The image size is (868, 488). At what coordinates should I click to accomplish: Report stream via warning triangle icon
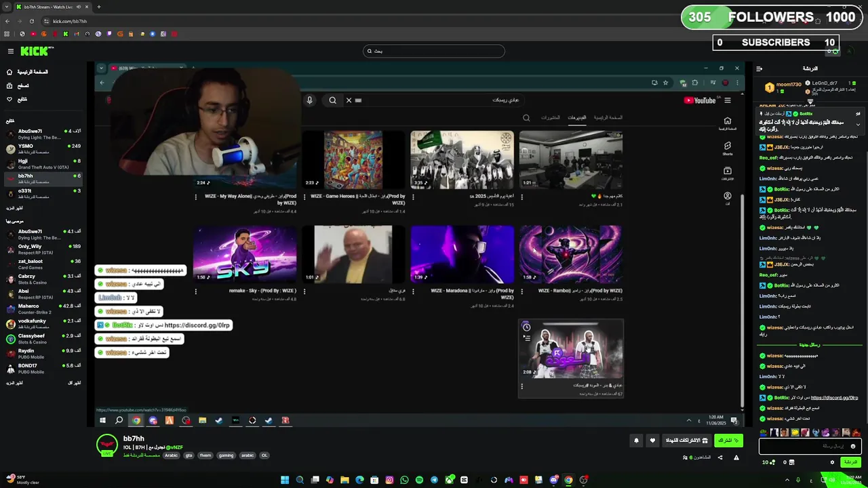pos(736,457)
